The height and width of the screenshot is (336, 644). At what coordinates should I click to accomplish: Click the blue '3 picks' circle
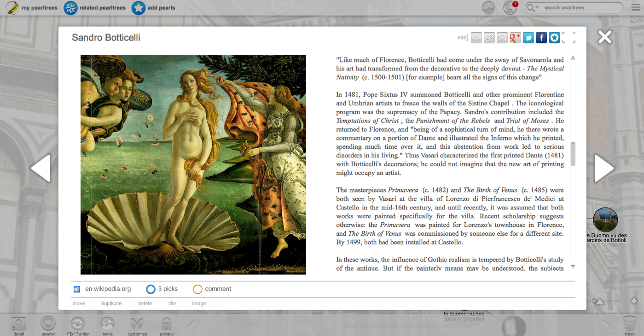[151, 289]
